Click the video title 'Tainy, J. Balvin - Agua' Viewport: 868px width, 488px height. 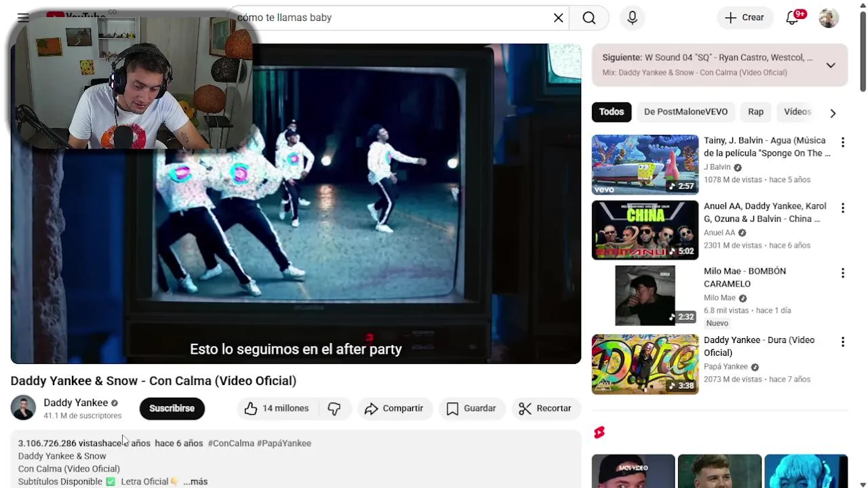pyautogui.click(x=767, y=146)
